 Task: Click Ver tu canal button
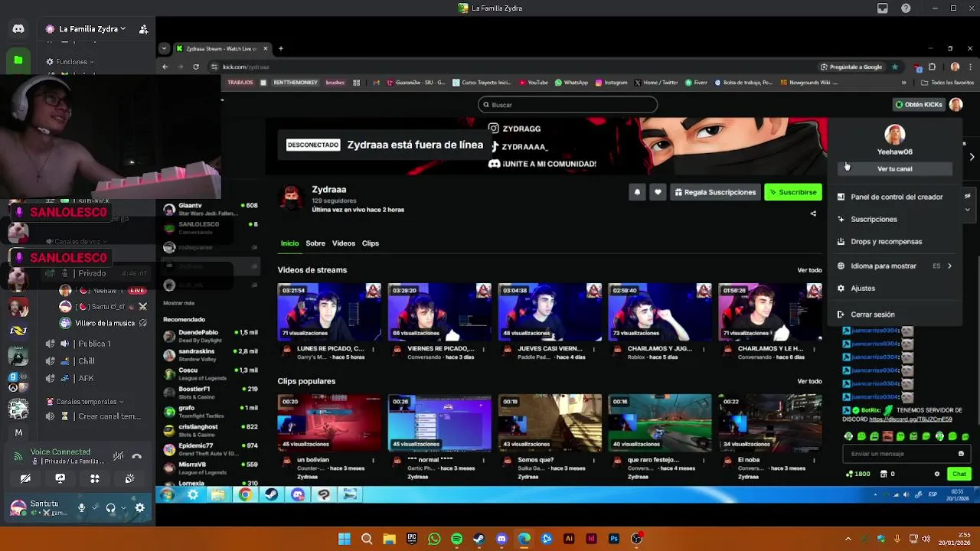coord(894,168)
